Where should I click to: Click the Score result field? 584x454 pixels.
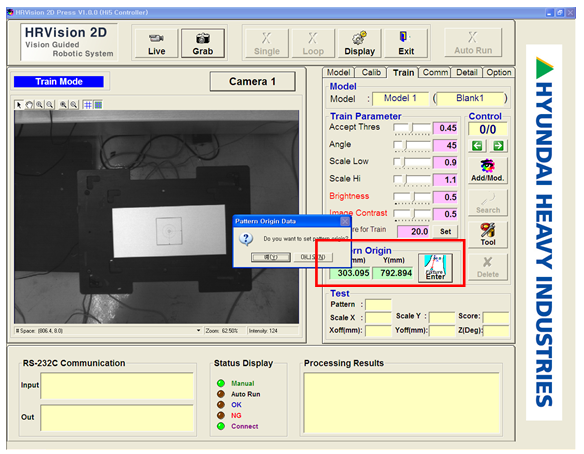[x=496, y=318]
